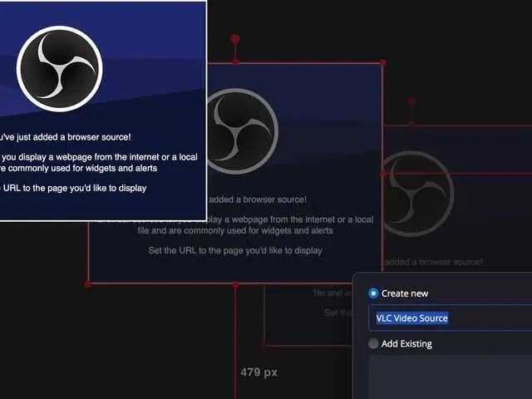Click the rotation handle above the rightmost source

411,101
